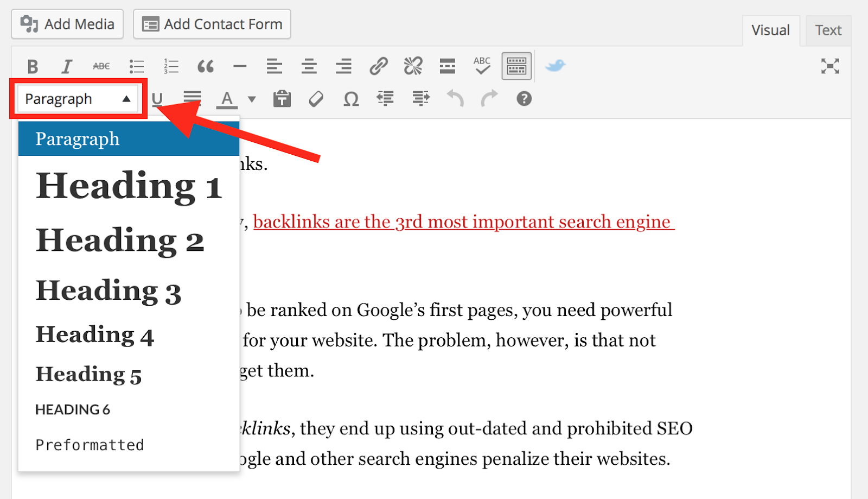Enter distraction-free fullscreen mode
The image size is (868, 499).
tap(831, 66)
